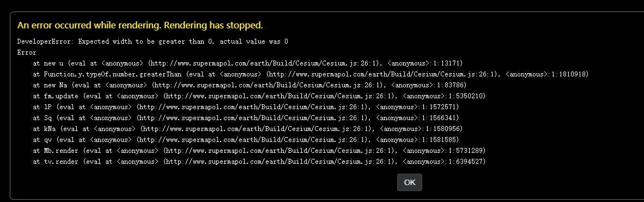
Task: Click the 'fm.update' stack trace entry
Action: [259, 96]
